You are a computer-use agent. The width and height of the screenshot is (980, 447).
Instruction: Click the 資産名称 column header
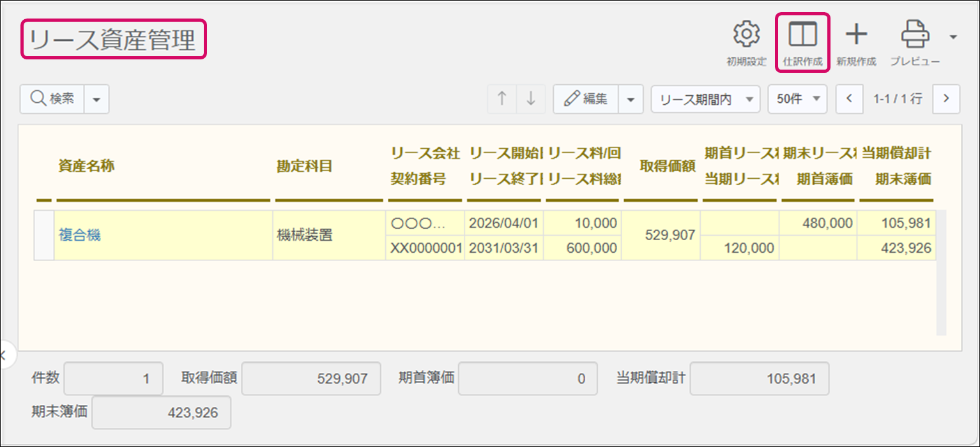[x=86, y=166]
